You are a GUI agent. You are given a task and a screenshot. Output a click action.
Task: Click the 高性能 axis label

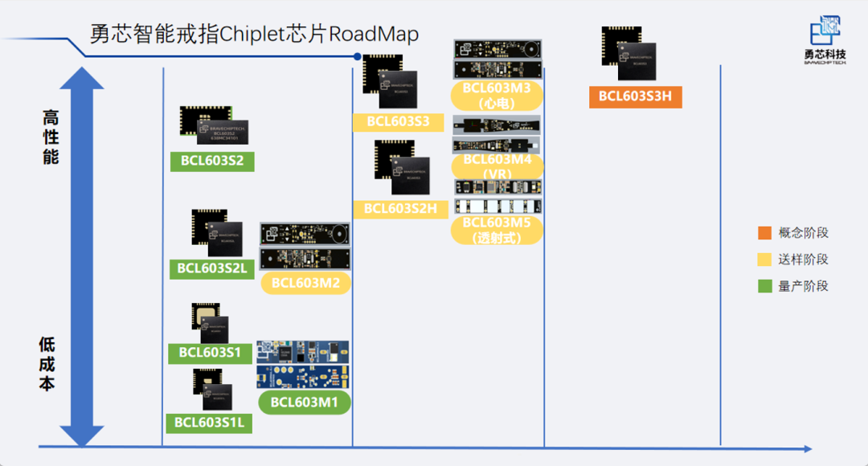[x=50, y=137]
